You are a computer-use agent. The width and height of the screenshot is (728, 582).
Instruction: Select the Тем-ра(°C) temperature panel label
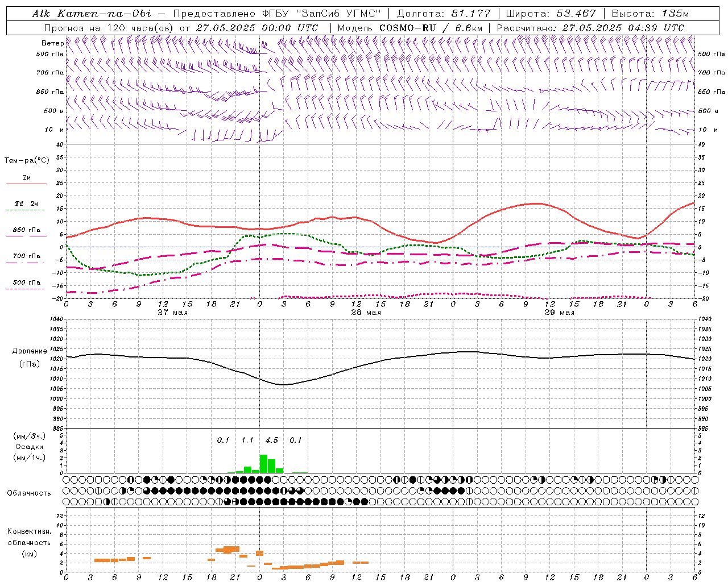tap(27, 161)
